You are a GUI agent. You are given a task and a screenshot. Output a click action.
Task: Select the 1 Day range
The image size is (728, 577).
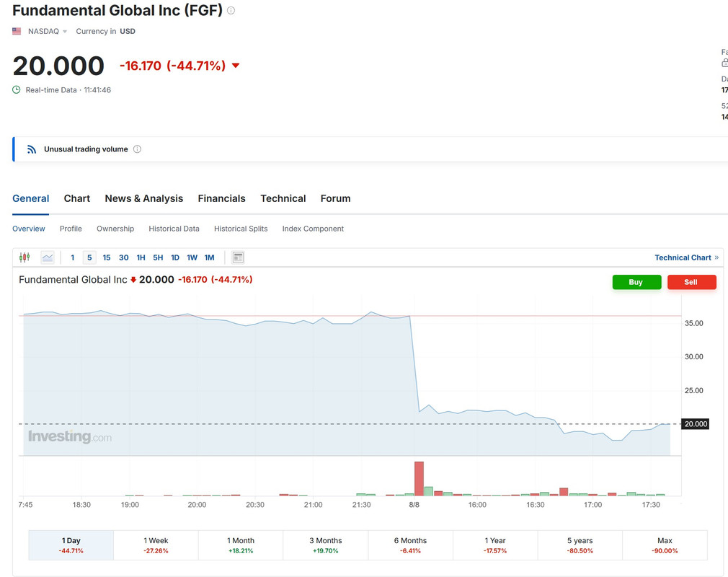point(71,545)
